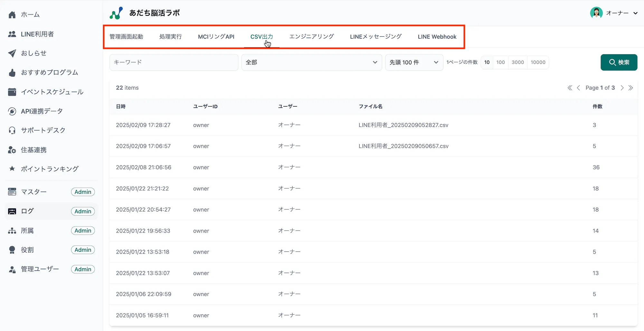Select the サポートデスク headset icon

click(x=12, y=130)
